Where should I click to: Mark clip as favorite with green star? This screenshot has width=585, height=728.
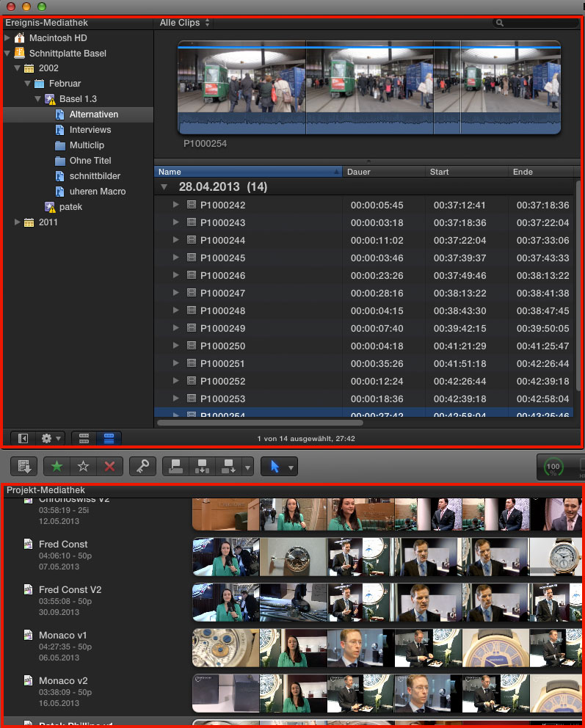coord(56,466)
